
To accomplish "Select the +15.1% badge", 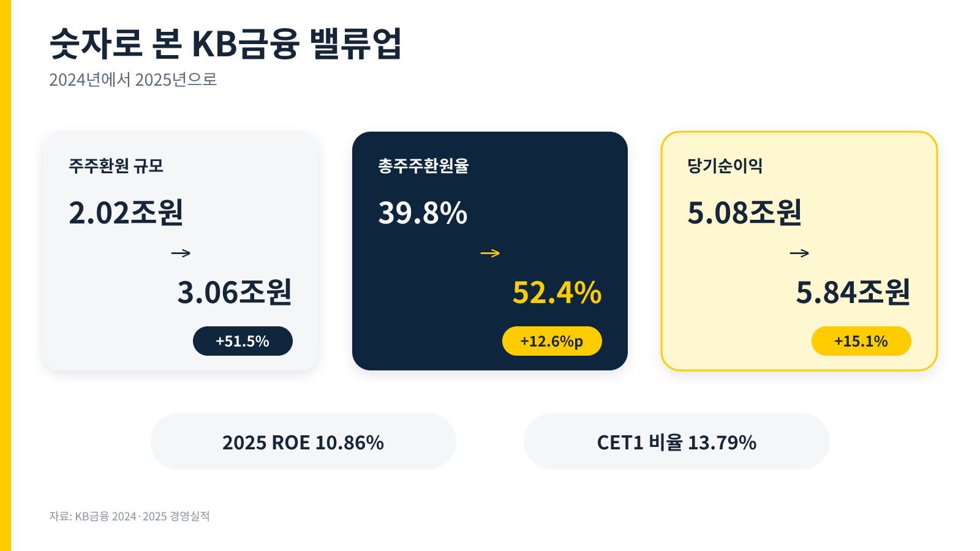I will (x=861, y=341).
